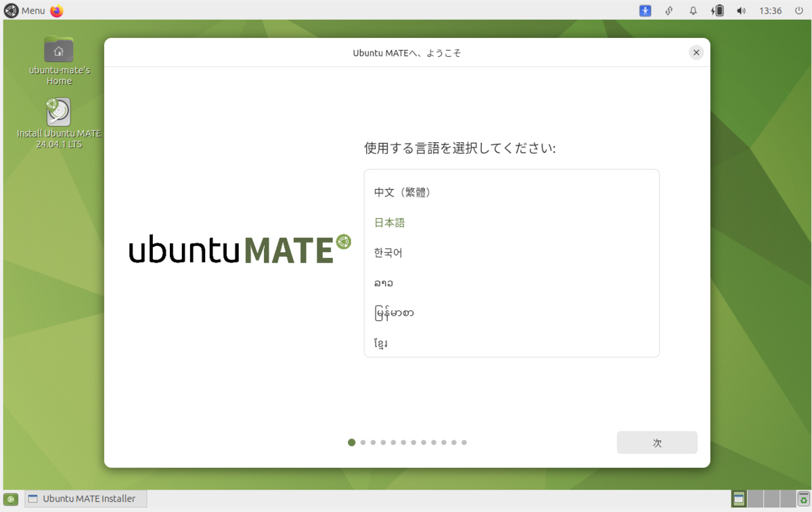This screenshot has height=512, width=812.
Task: Select 日本語 language
Action: 512,223
